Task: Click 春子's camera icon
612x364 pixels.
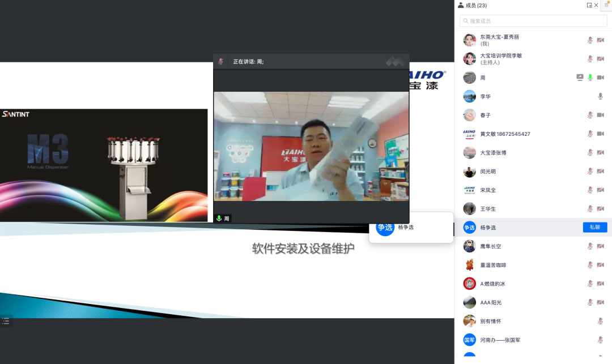Action: [600, 115]
